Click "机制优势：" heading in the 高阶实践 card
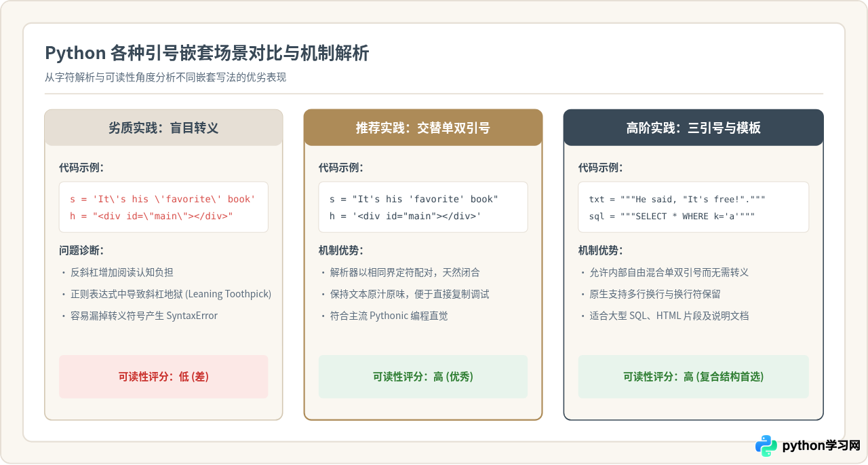Screen dimensions: 868x465 pos(601,250)
